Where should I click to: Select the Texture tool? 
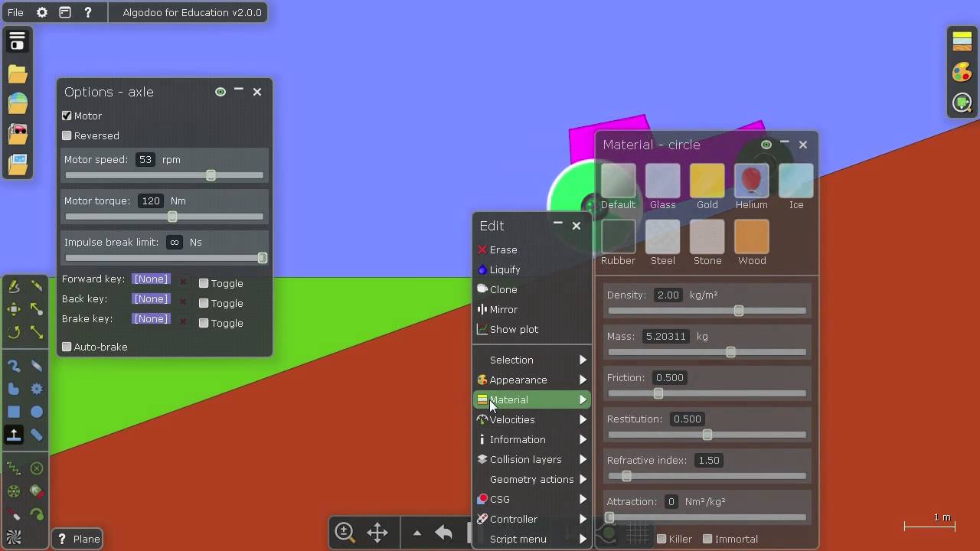click(14, 537)
